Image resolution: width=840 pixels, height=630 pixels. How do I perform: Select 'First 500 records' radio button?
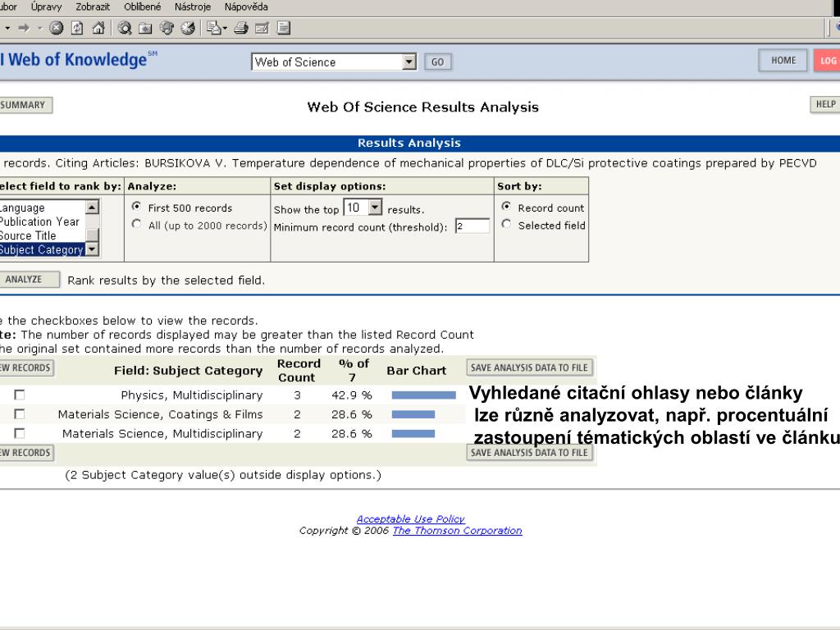coord(137,207)
